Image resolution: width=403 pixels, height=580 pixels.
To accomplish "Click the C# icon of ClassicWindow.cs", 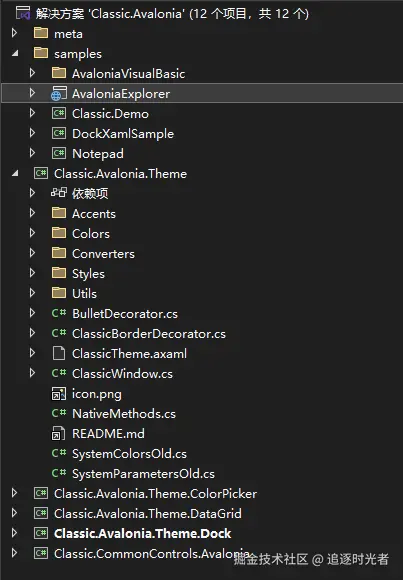I will [59, 373].
